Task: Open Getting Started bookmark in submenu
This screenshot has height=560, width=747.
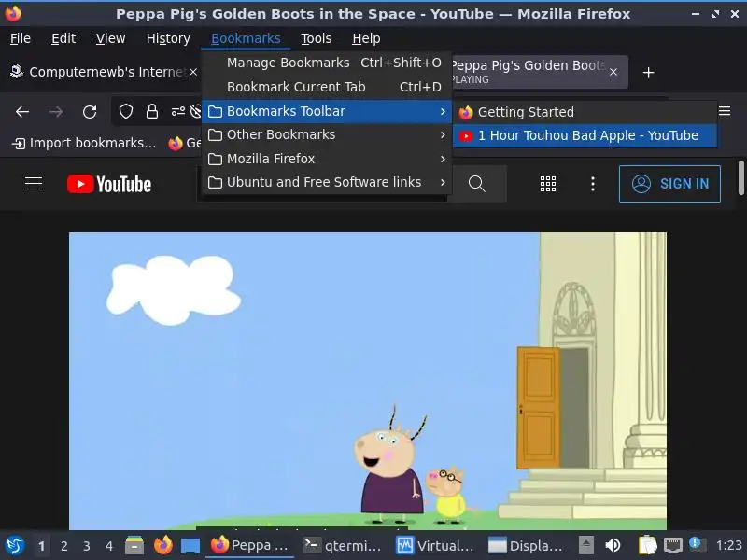Action: 585,112
